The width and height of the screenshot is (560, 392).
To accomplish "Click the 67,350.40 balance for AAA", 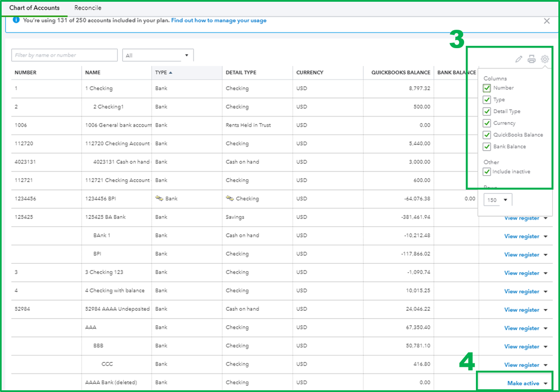I will coord(418,327).
